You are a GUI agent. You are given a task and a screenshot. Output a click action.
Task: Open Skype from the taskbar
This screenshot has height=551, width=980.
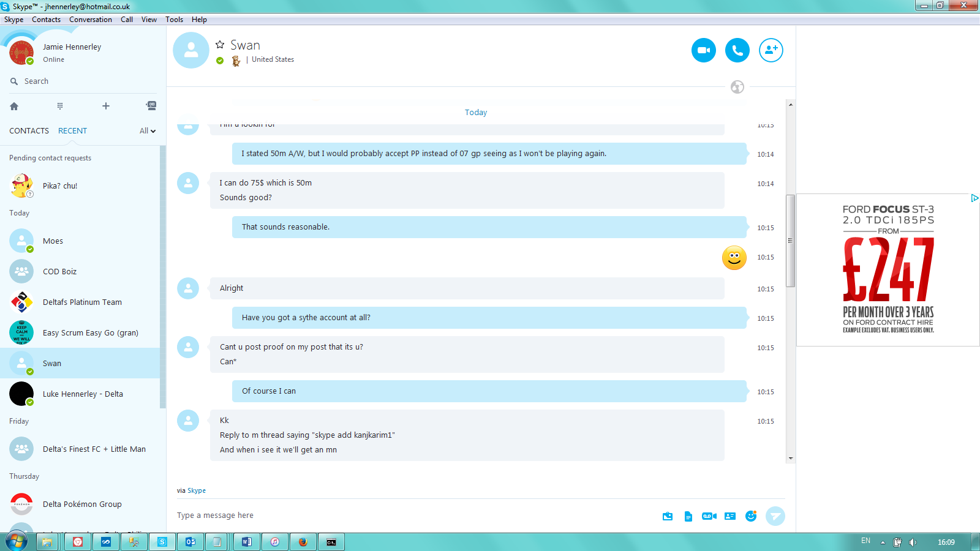(x=162, y=542)
